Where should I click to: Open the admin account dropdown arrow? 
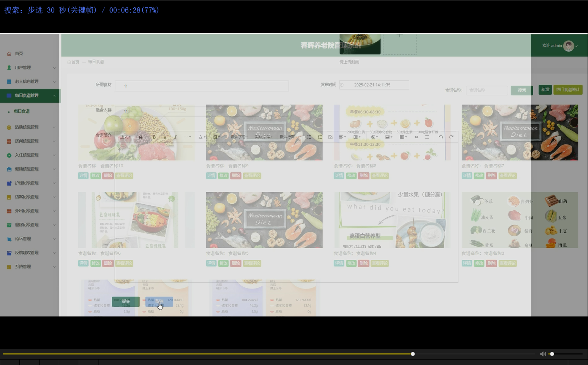coord(576,46)
